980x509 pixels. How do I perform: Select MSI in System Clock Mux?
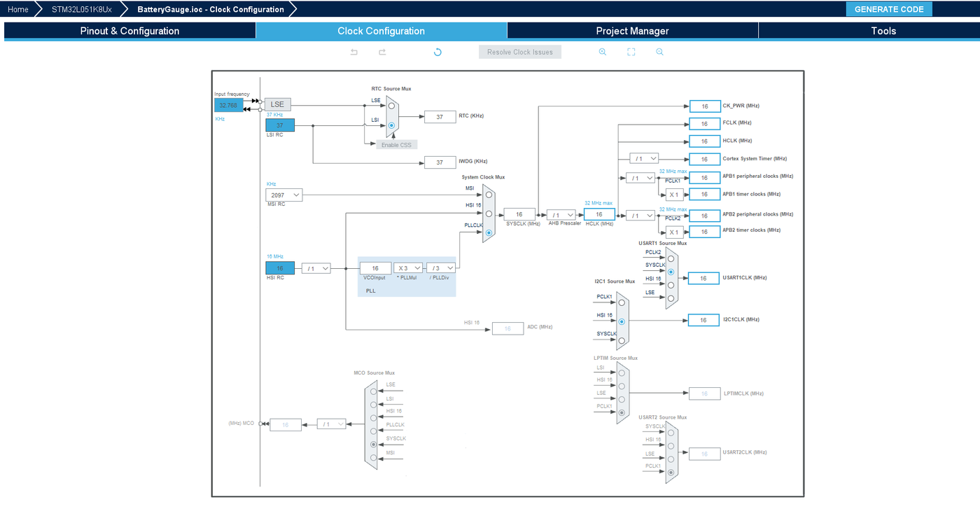(x=489, y=195)
